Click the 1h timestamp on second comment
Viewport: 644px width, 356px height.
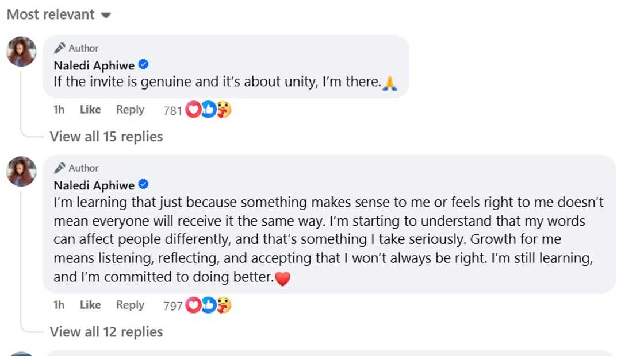[59, 305]
